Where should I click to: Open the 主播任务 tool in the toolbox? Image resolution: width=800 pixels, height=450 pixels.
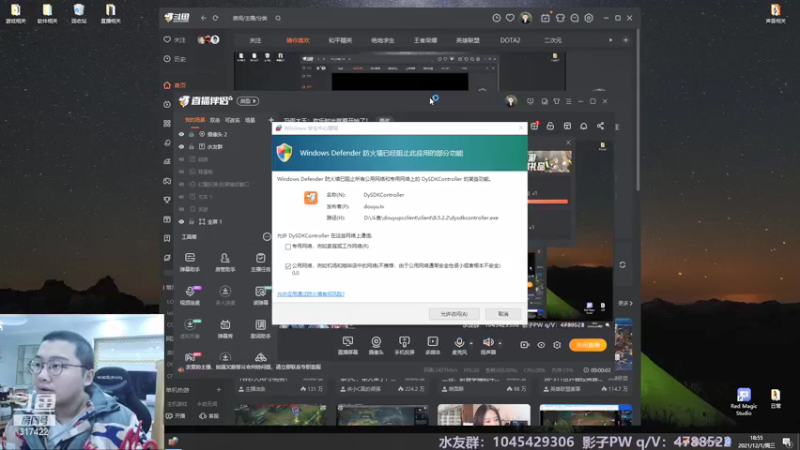261,262
